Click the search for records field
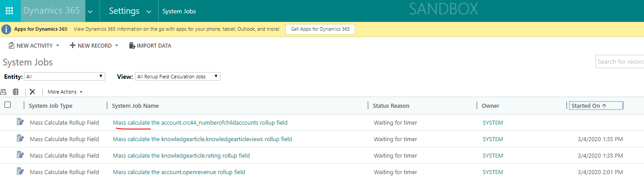This screenshot has width=644, height=179. point(620,61)
